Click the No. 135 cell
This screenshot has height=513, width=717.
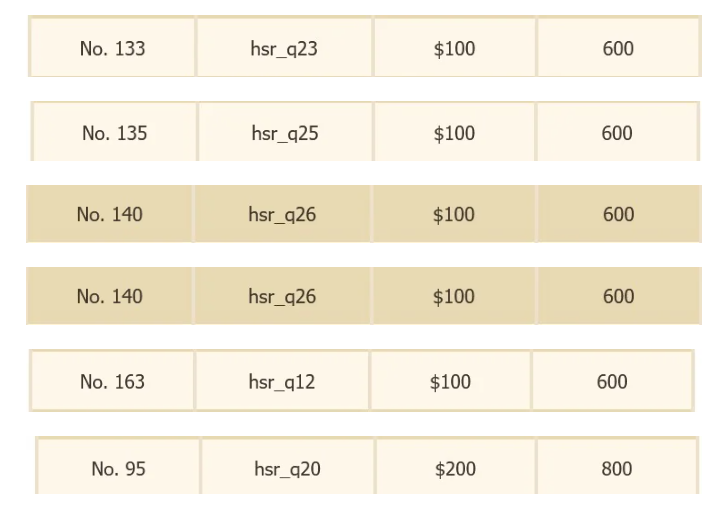(x=115, y=133)
